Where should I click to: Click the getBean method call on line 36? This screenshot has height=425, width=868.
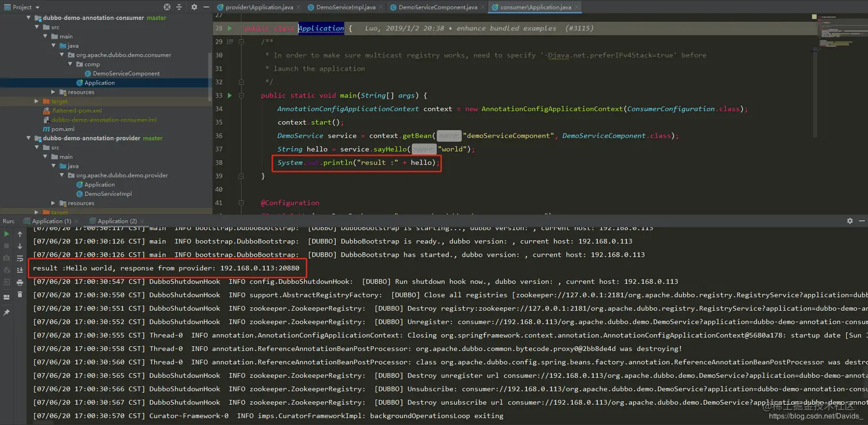[x=417, y=136]
